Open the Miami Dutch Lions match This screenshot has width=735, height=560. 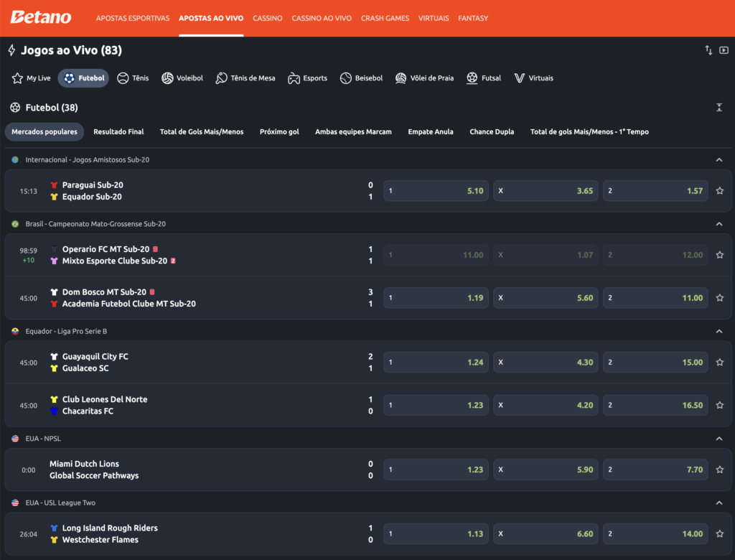pyautogui.click(x=85, y=464)
